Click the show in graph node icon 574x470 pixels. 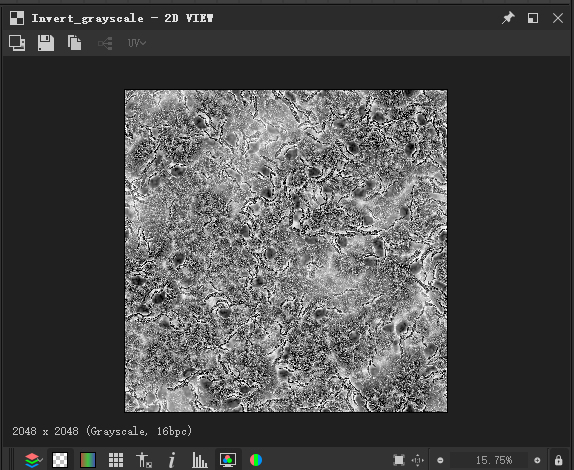click(x=105, y=44)
